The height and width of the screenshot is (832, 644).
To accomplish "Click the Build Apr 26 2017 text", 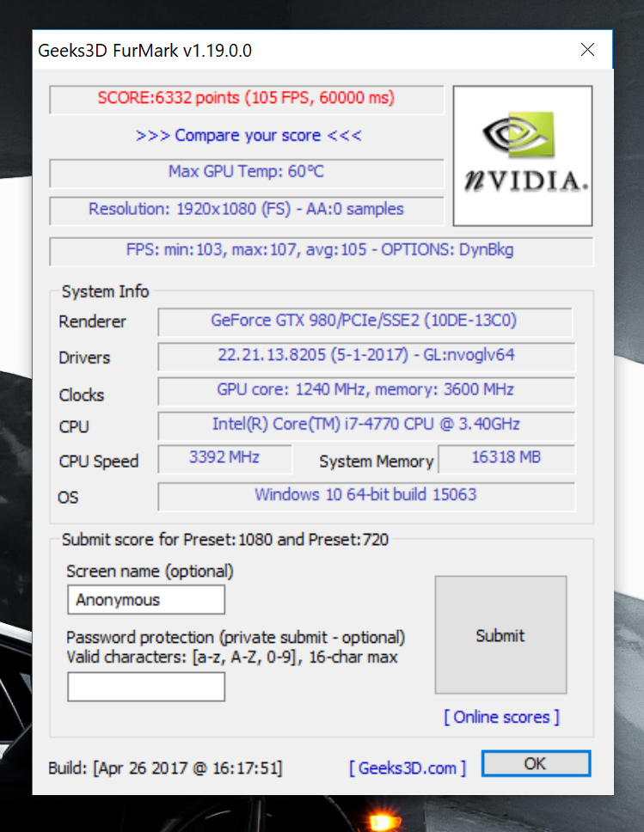I will click(165, 768).
